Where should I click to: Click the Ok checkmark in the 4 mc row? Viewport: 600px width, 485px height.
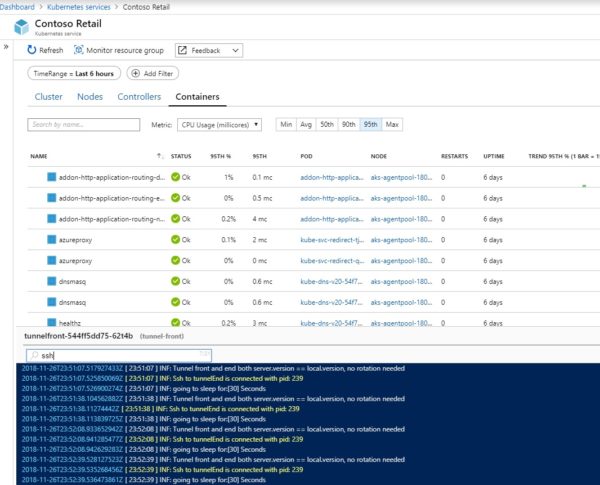click(x=175, y=219)
